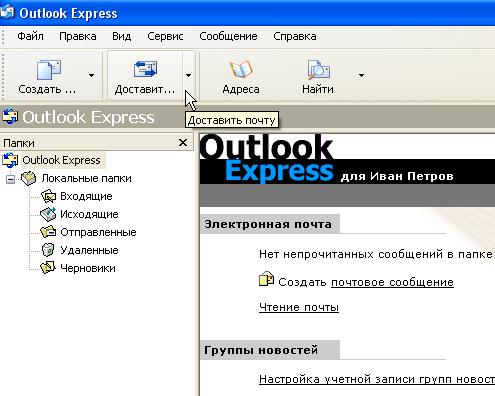The height and width of the screenshot is (396, 495).
Task: Open the Удаленные deleted items folder
Action: tap(89, 250)
